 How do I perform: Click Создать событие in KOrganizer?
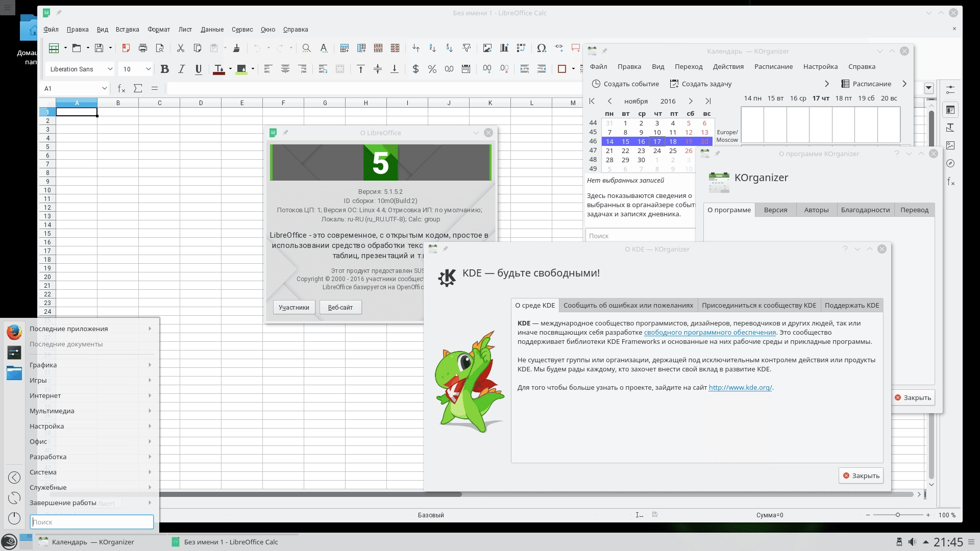(x=625, y=84)
